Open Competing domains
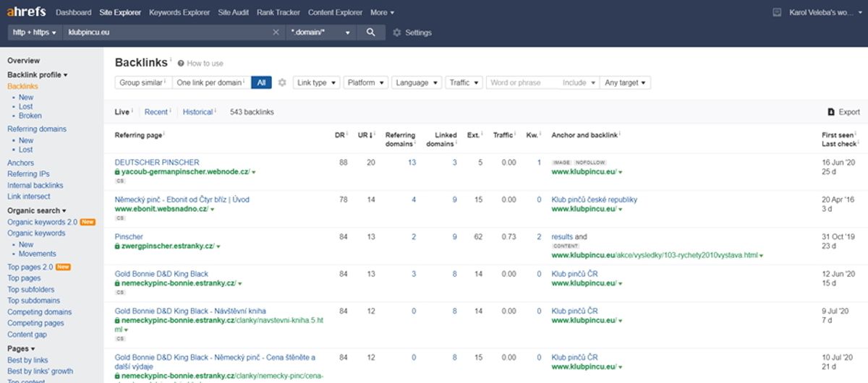868x383 pixels. (x=40, y=312)
